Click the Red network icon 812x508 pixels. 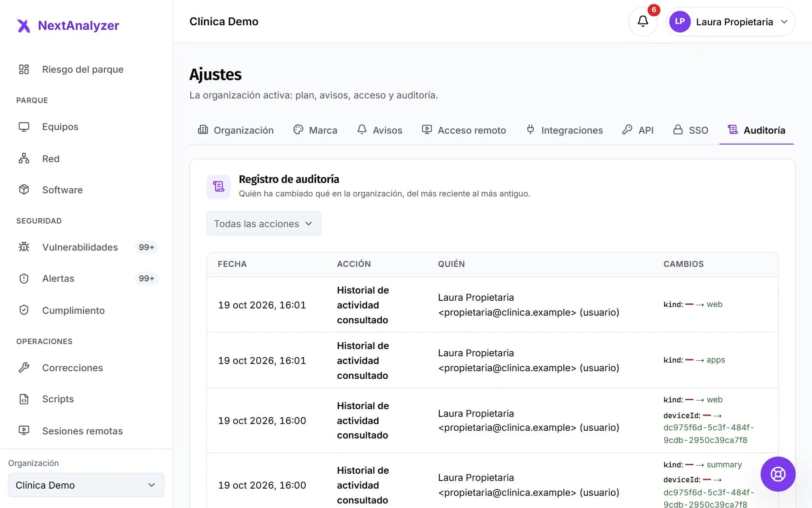(24, 158)
